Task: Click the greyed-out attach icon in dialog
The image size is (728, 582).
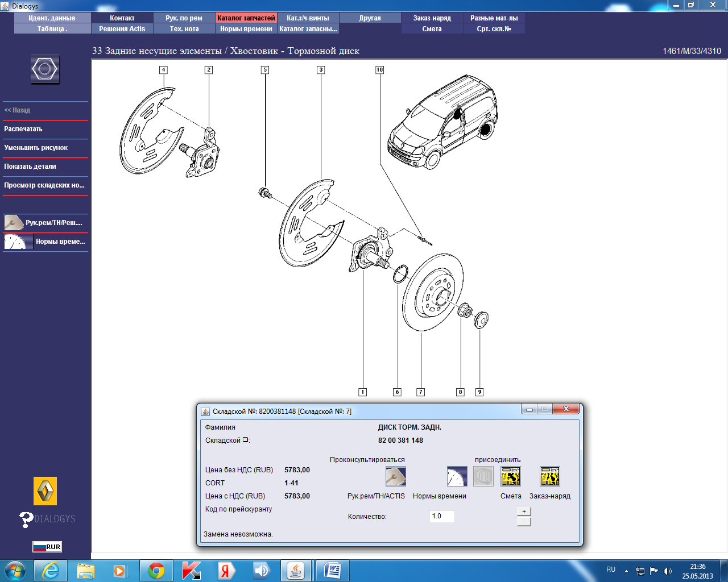Action: (x=483, y=476)
